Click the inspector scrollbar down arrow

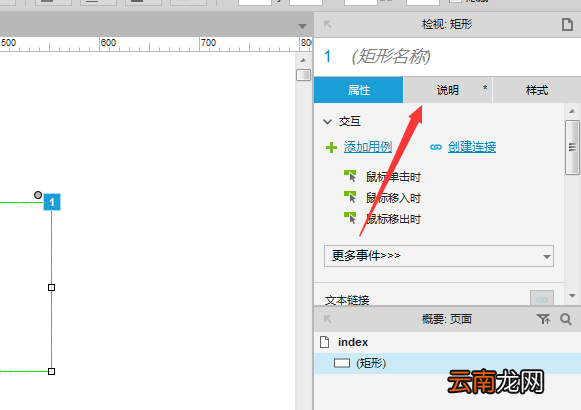[x=572, y=296]
